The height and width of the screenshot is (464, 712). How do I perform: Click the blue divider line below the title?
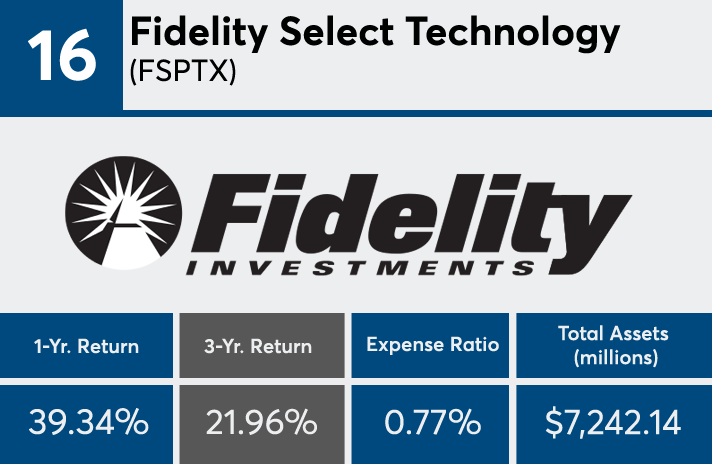[x=416, y=114]
